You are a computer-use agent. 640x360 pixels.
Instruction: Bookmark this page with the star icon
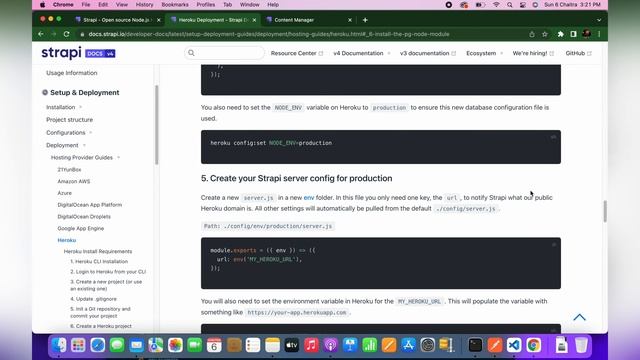(544, 34)
